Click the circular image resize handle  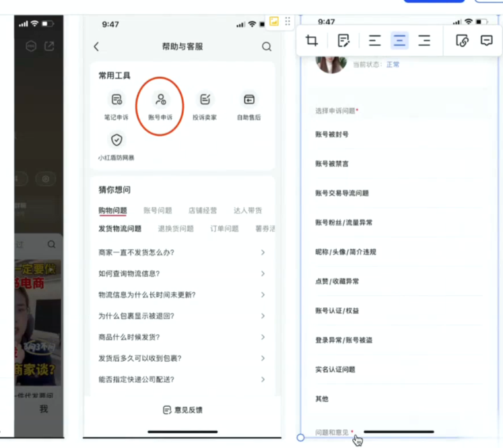point(300,438)
